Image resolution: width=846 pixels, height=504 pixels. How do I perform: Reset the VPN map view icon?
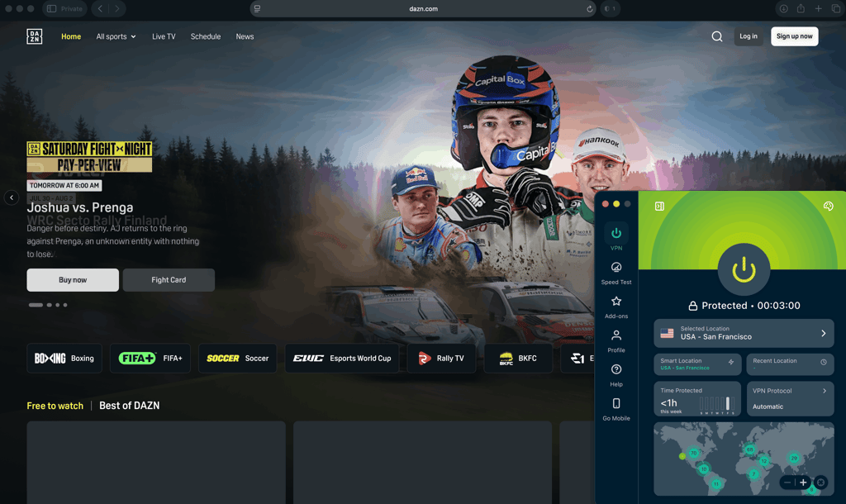[x=820, y=483]
